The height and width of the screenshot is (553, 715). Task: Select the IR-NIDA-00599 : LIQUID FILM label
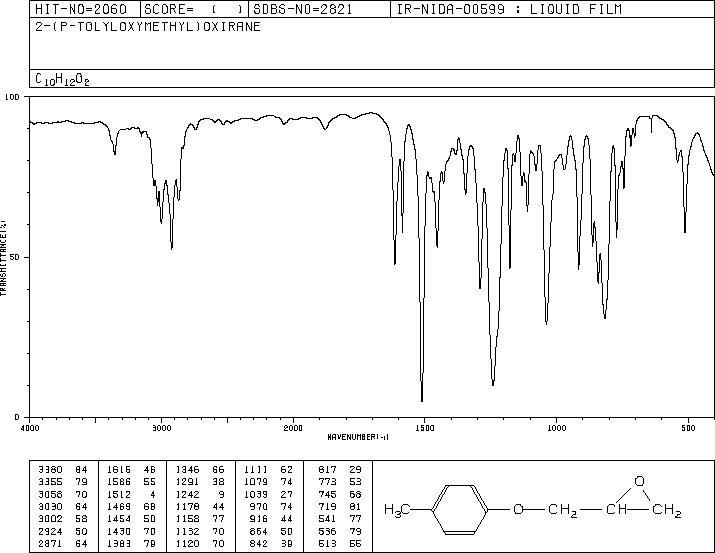[509, 9]
